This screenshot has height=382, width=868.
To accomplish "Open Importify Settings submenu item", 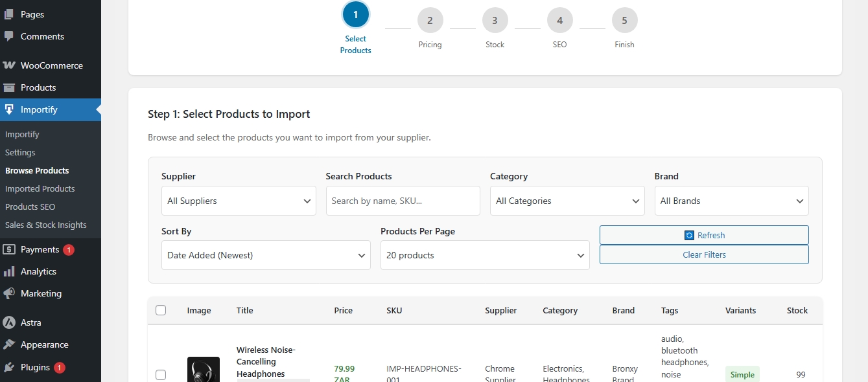I will tap(20, 152).
